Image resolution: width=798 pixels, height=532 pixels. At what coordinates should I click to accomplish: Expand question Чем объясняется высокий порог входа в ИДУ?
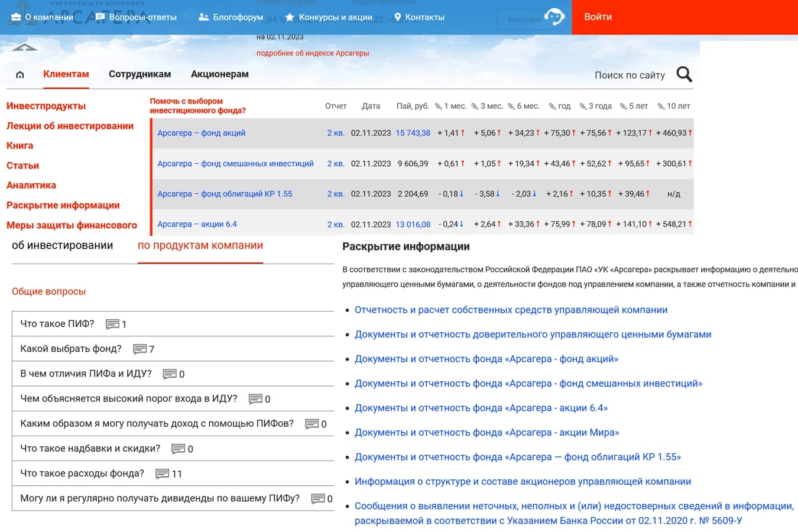tap(129, 398)
